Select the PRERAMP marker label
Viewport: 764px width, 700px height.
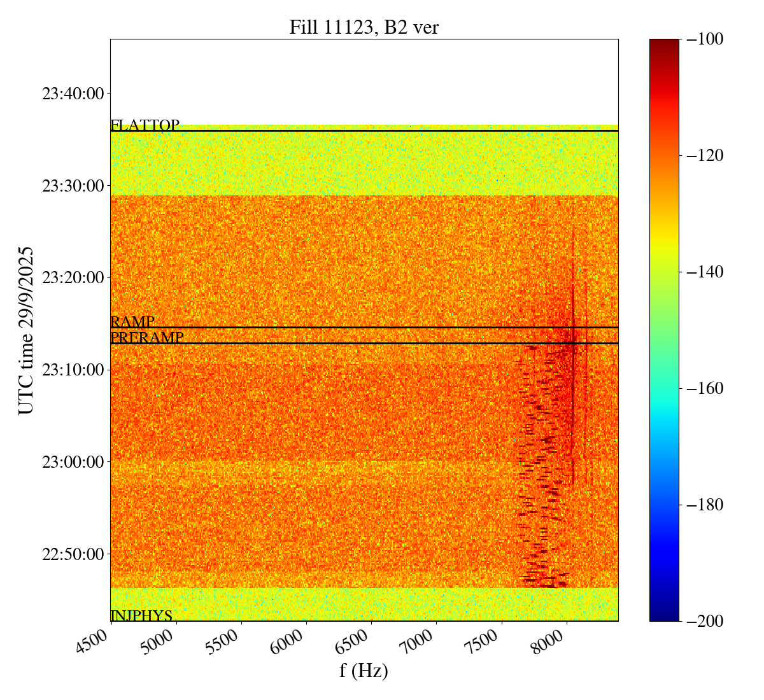point(147,338)
